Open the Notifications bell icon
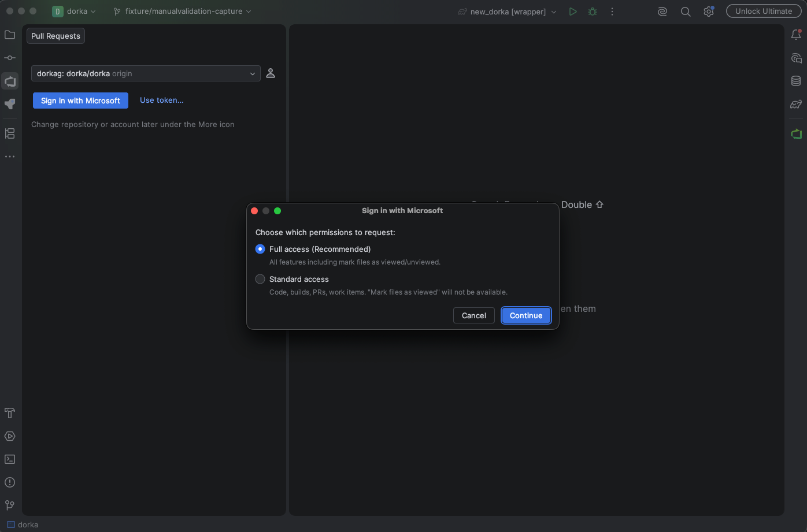Image resolution: width=807 pixels, height=532 pixels. click(796, 35)
